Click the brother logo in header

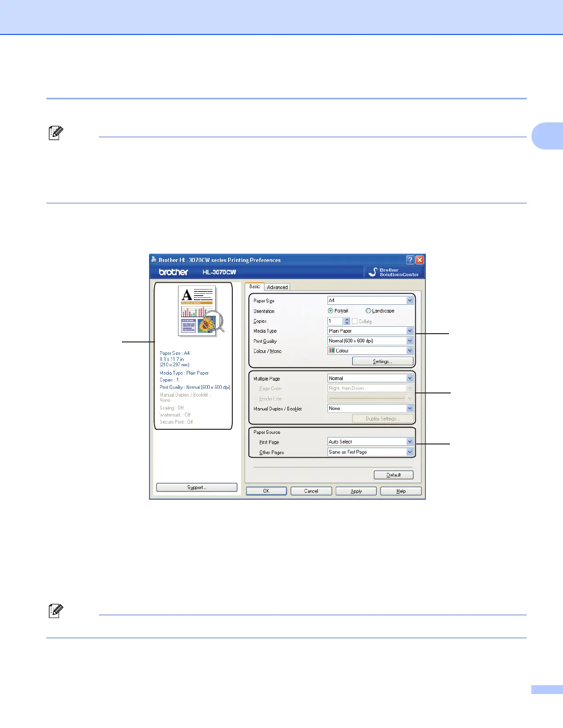click(x=173, y=272)
